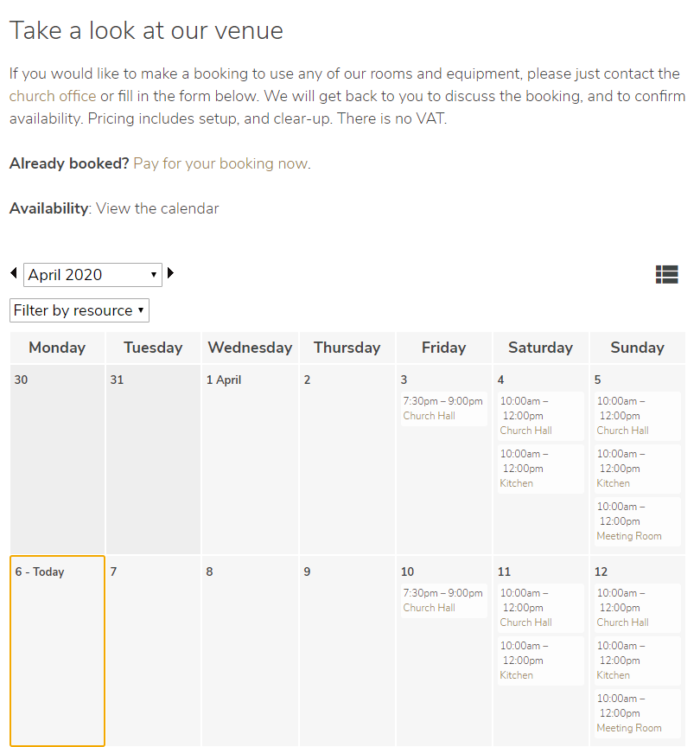Open the church office link
This screenshot has height=747, width=700.
pos(53,96)
